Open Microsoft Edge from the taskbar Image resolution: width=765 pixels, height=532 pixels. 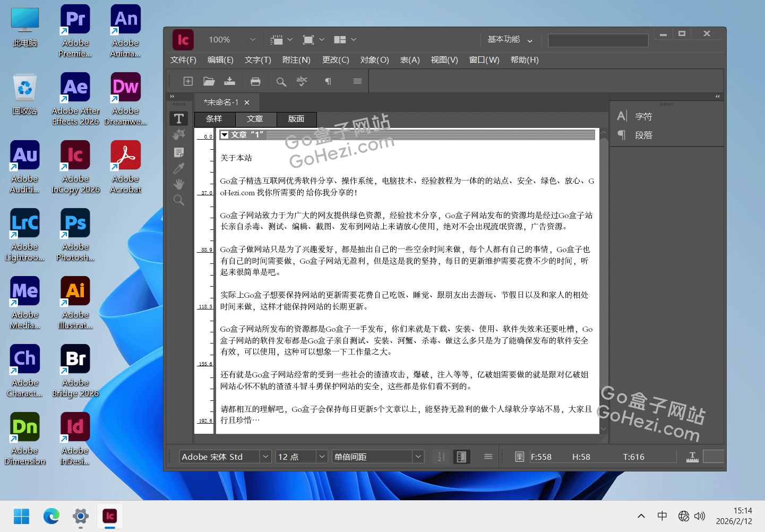coord(51,516)
